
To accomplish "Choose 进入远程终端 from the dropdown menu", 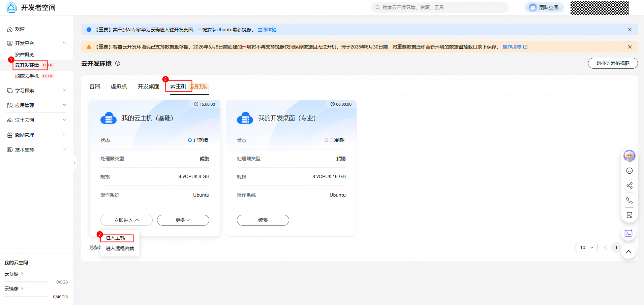I will pos(120,248).
